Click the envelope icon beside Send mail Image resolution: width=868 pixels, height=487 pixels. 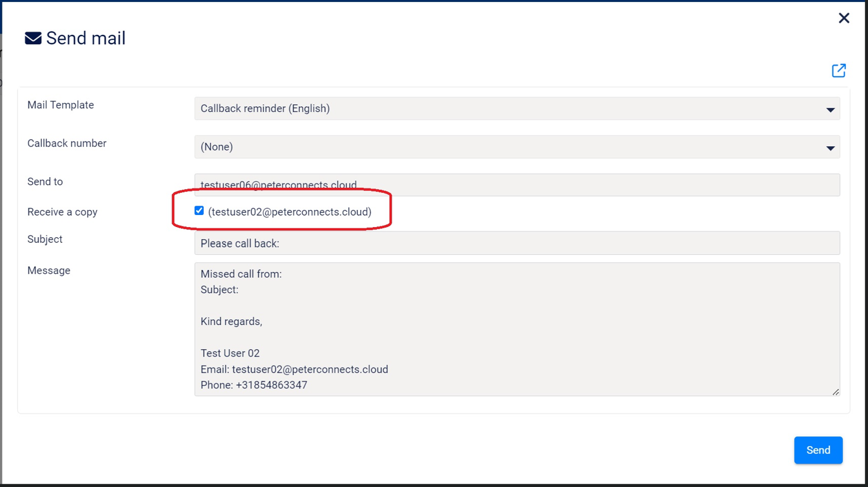[x=33, y=39]
